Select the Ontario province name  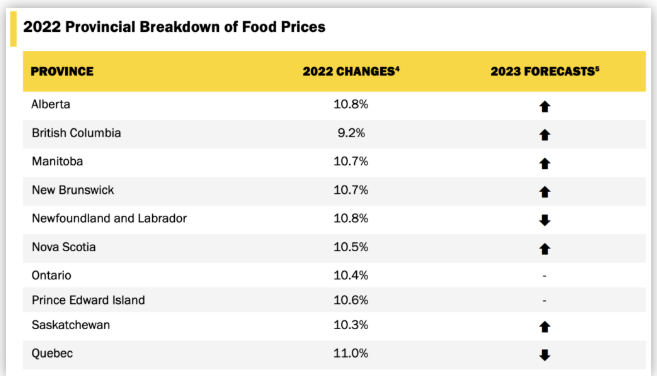point(52,275)
